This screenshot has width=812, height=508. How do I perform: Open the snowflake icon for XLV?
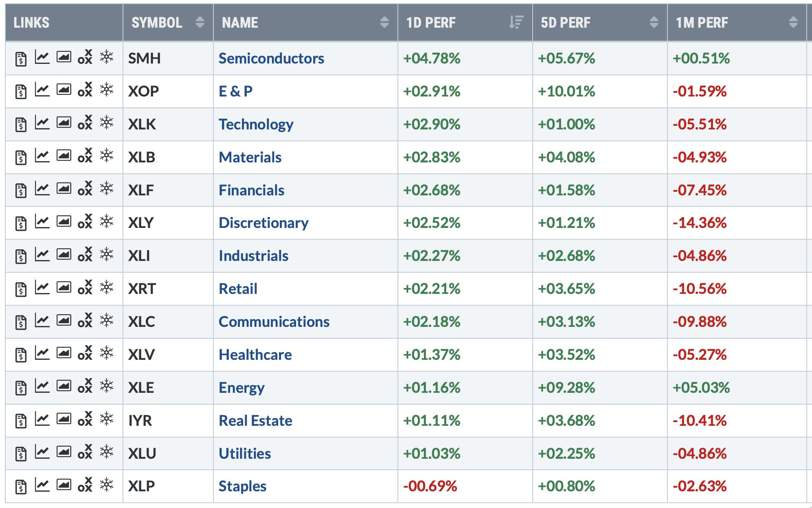point(107,353)
